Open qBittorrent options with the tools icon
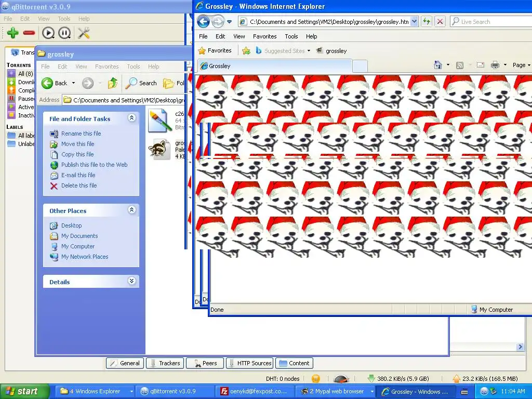Viewport: 532px width, 399px height. point(84,33)
